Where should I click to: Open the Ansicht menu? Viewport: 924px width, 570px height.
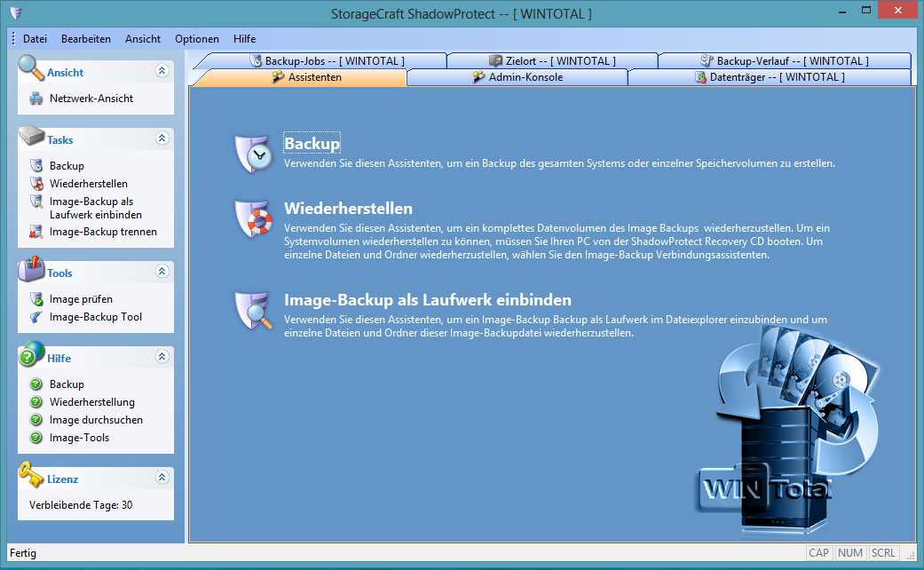tap(143, 39)
